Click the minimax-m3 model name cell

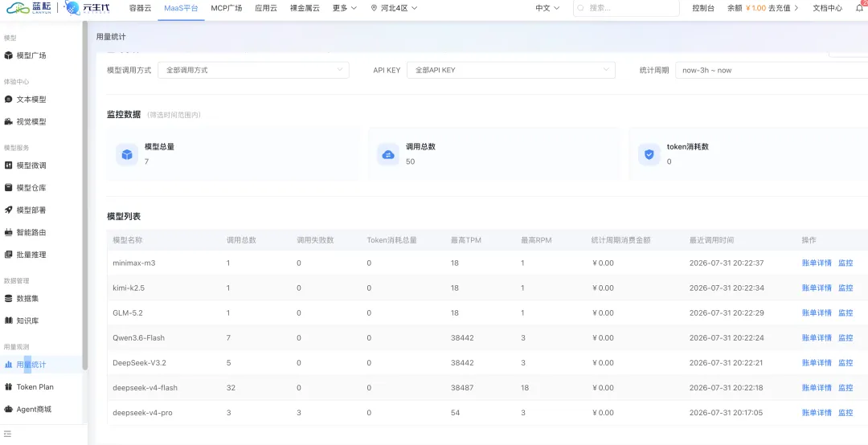tap(134, 263)
